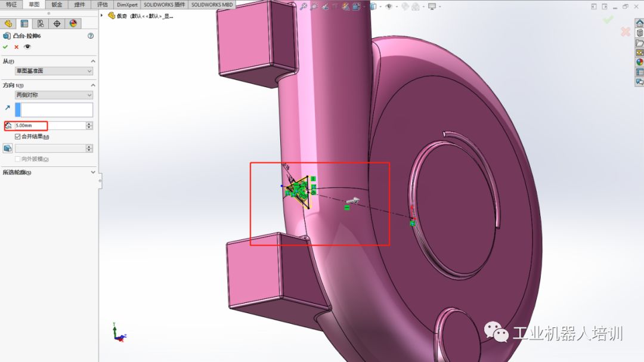Click the direction of extrusion arrow icon
This screenshot has height=362, width=644.
tap(7, 108)
